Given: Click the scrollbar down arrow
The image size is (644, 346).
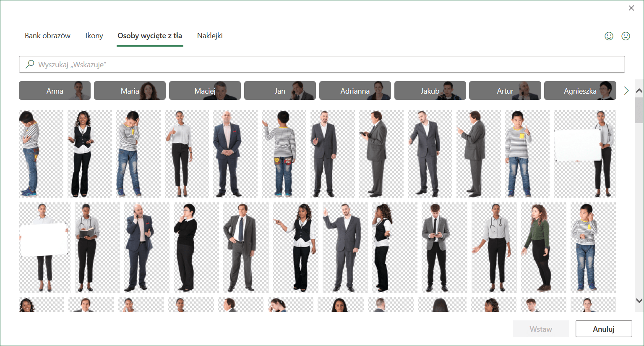Looking at the screenshot, I should (639, 301).
